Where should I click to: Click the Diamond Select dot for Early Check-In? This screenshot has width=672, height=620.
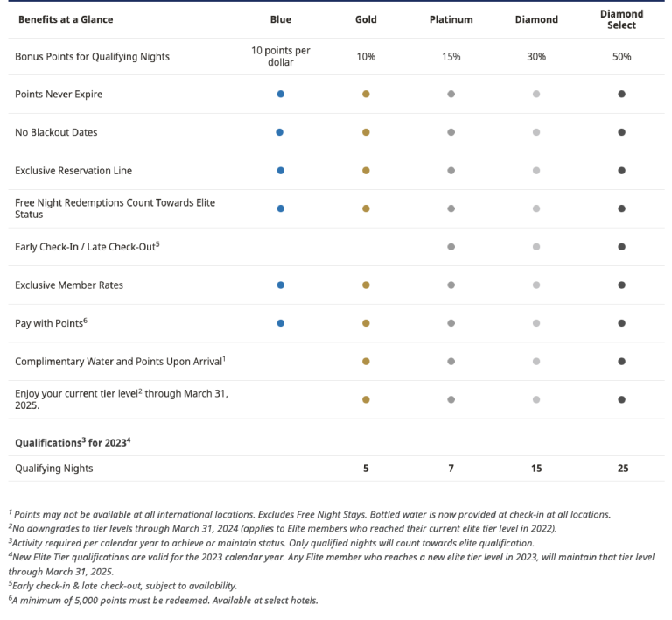pyautogui.click(x=621, y=247)
